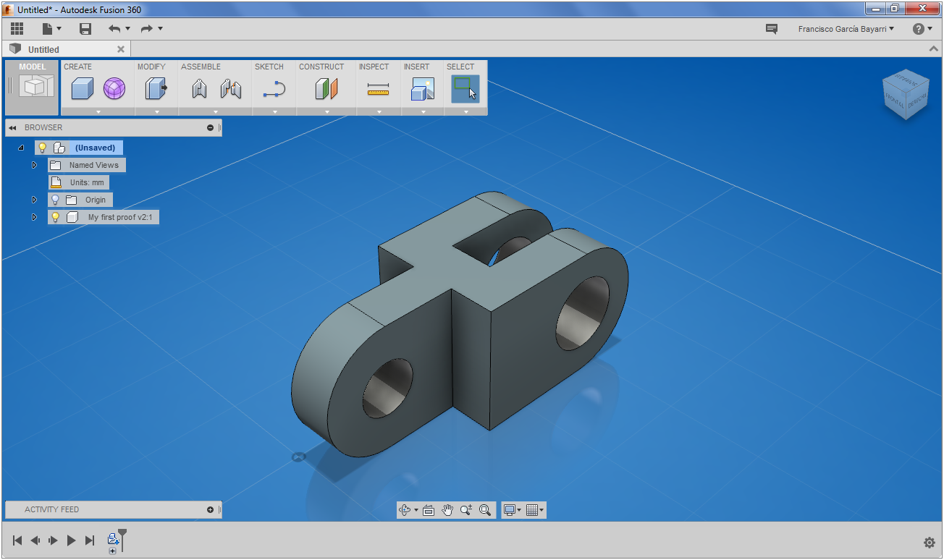Click the Look At navigation icon

tap(429, 510)
